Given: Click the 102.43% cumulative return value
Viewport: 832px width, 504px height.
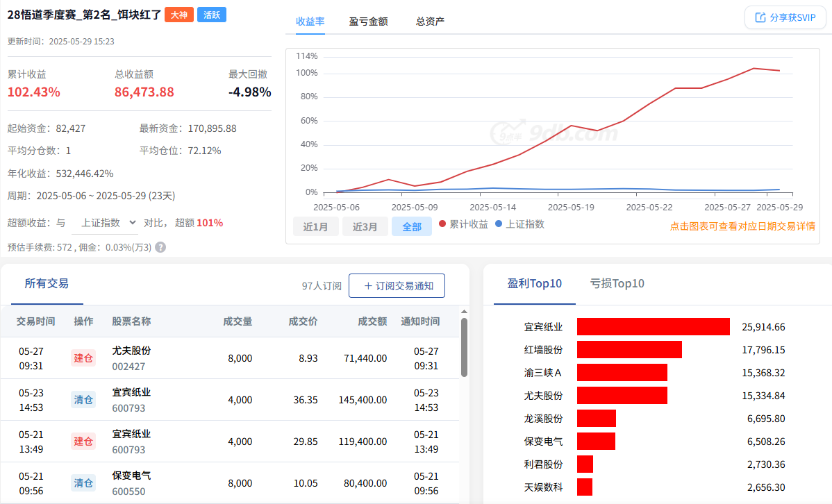Looking at the screenshot, I should click(x=34, y=92).
